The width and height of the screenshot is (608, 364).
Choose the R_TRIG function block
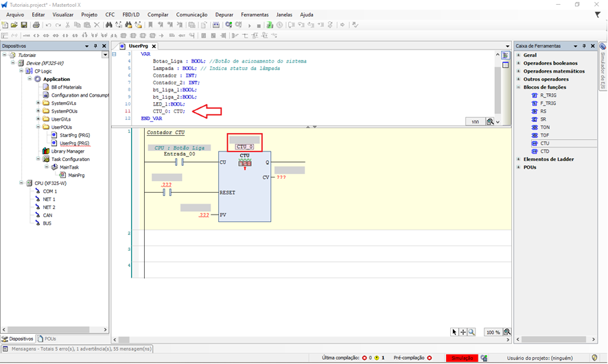click(x=547, y=95)
